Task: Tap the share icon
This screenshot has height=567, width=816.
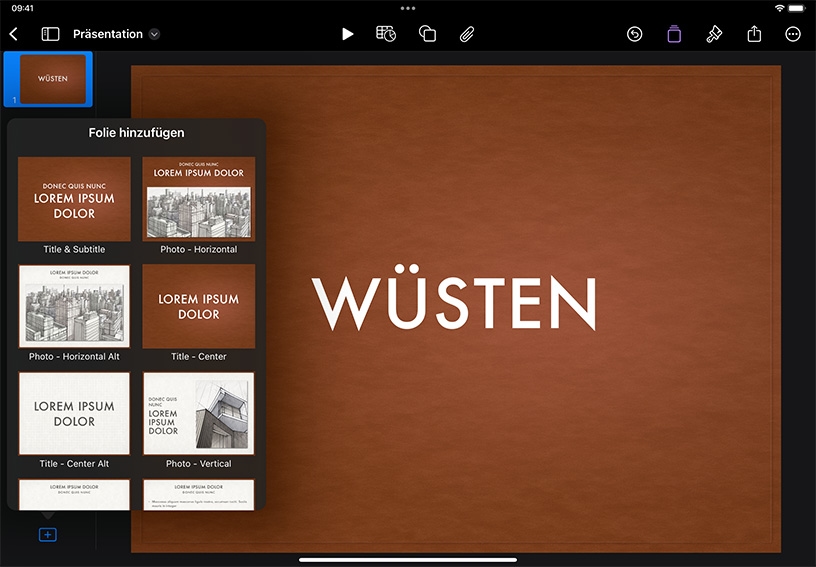Action: pyautogui.click(x=754, y=34)
